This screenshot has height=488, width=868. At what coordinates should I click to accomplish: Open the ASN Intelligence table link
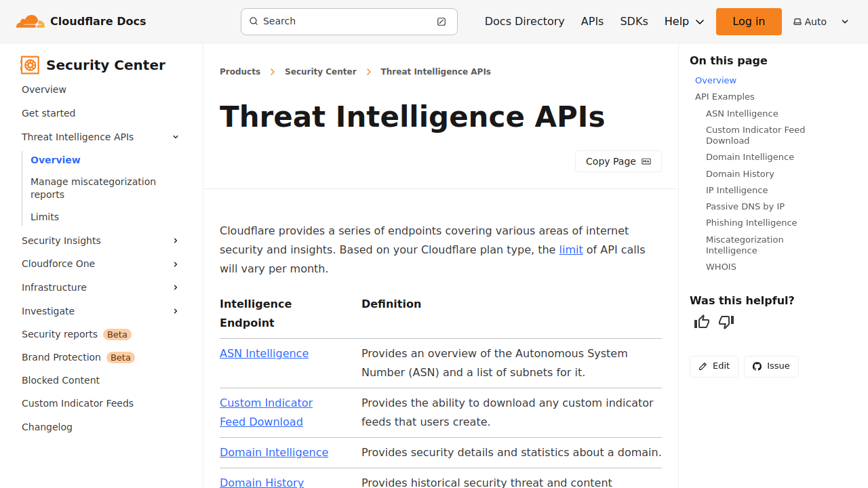[x=264, y=353]
